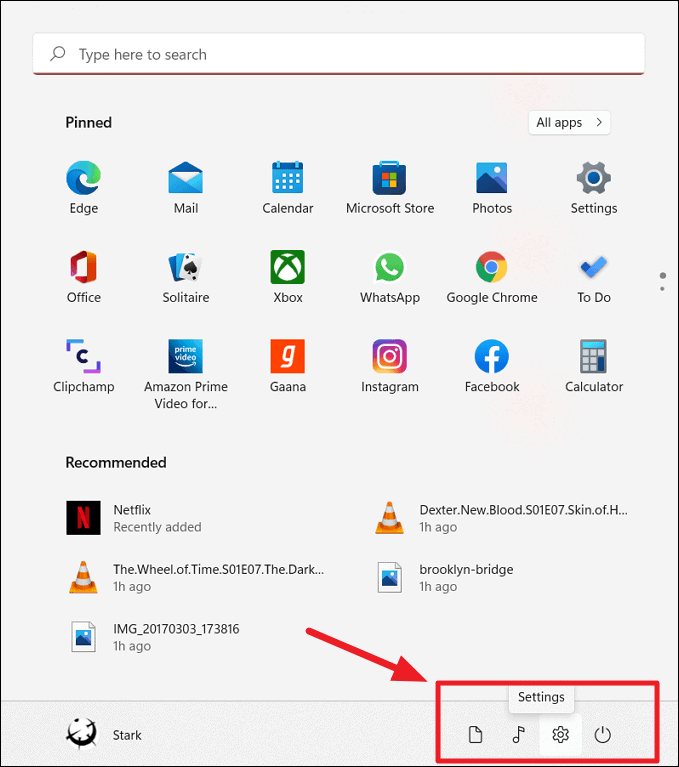Expand the All apps list
The image size is (679, 767).
click(x=569, y=122)
